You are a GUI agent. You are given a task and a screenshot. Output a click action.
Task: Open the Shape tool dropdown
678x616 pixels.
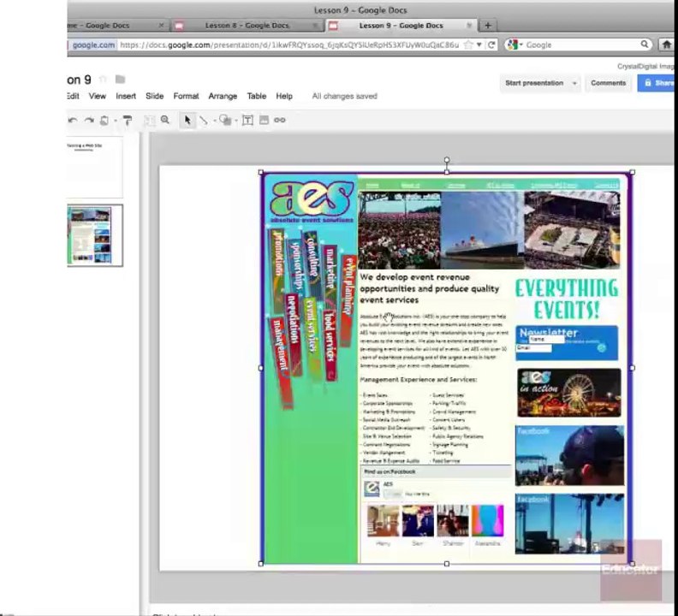point(236,121)
